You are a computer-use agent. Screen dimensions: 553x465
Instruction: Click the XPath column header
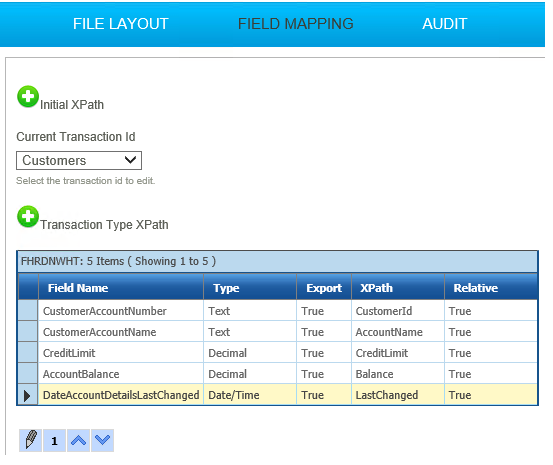pos(398,288)
